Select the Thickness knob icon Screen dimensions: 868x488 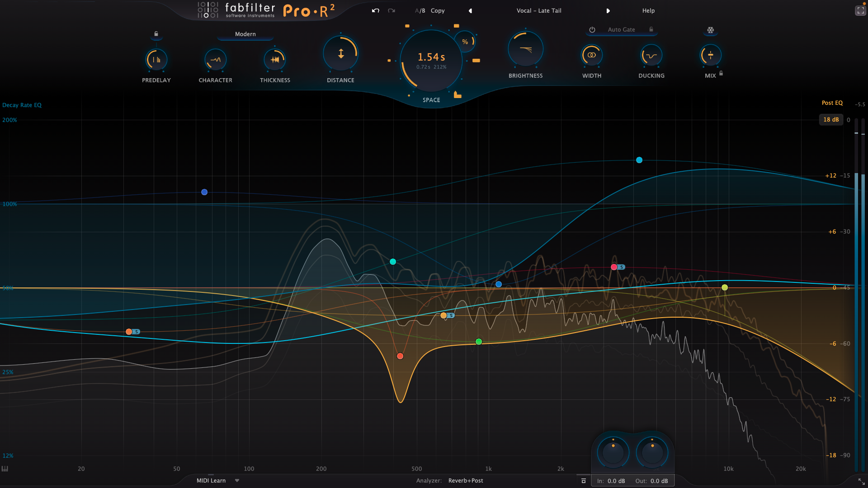[275, 59]
